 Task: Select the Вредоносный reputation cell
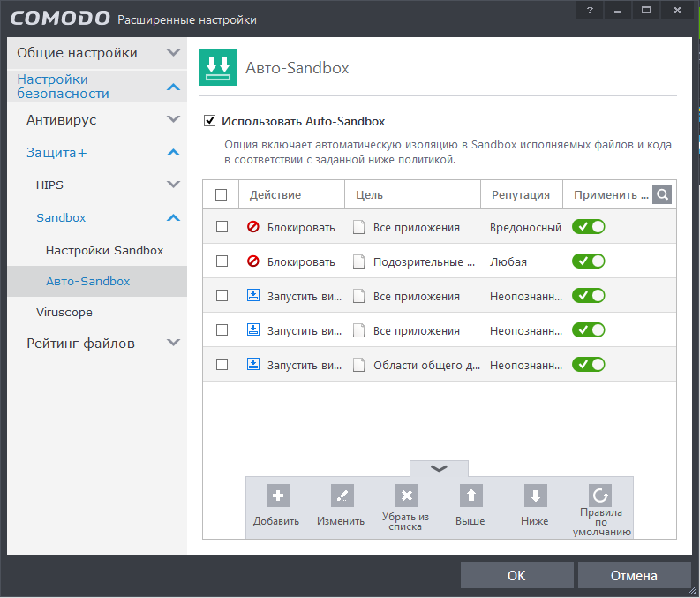coord(525,227)
